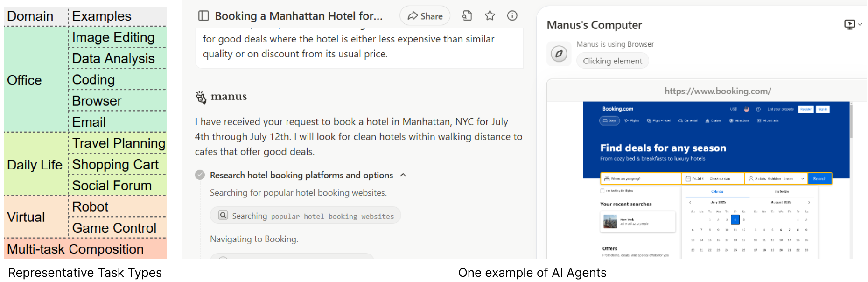Toggle the sidebar panel icon
Image resolution: width=868 pixels, height=282 pixels.
[203, 16]
